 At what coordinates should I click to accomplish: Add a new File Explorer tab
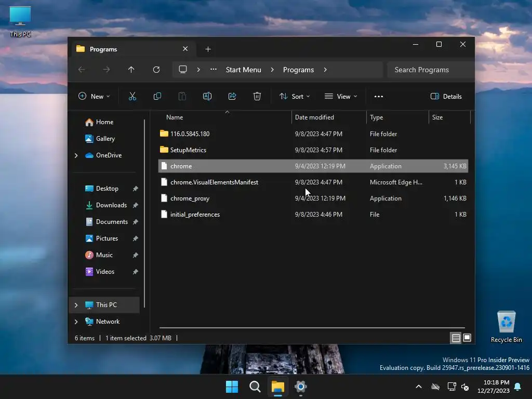coord(208,49)
